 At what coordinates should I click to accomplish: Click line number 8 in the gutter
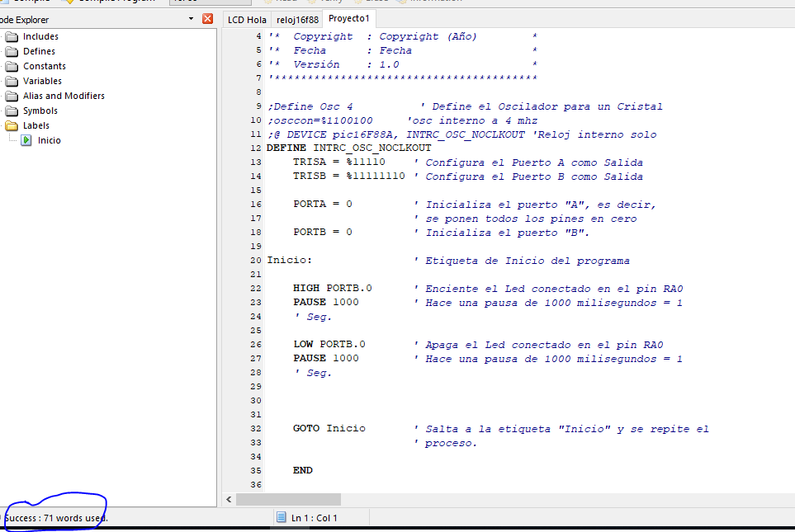coord(258,92)
